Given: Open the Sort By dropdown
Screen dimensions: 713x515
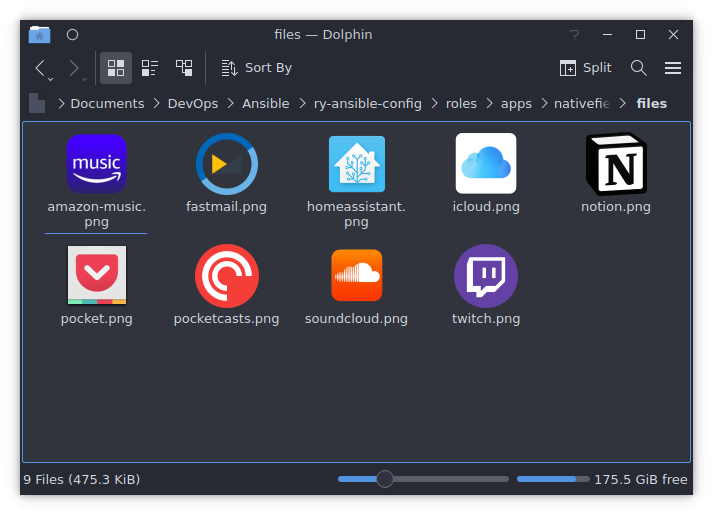Looking at the screenshot, I should click(257, 68).
